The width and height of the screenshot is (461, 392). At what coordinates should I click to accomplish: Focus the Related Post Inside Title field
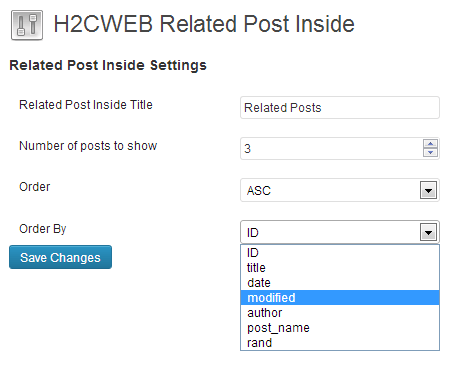(340, 107)
